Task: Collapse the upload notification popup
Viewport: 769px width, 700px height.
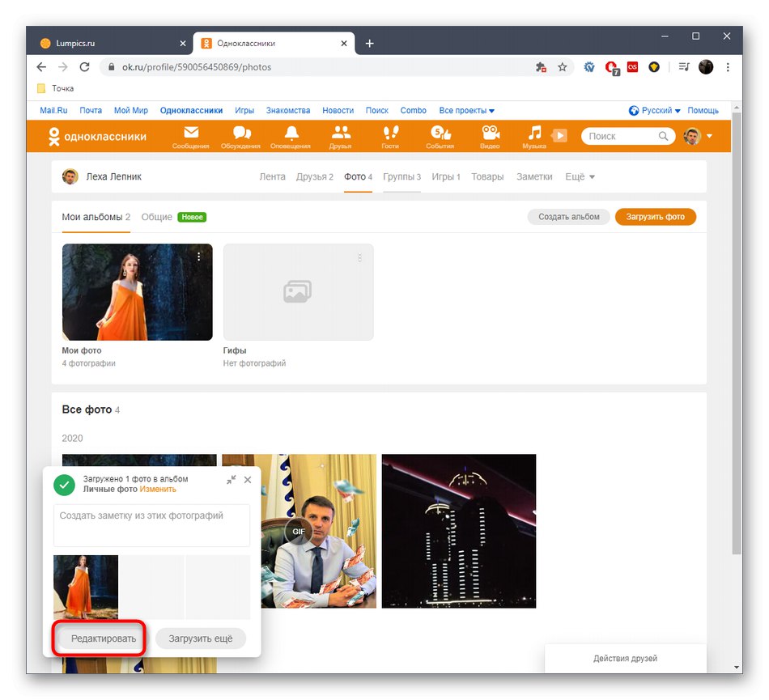Action: [232, 480]
